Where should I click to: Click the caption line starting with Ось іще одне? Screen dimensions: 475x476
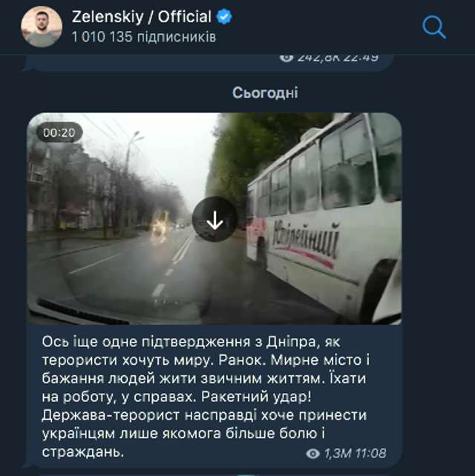[191, 342]
